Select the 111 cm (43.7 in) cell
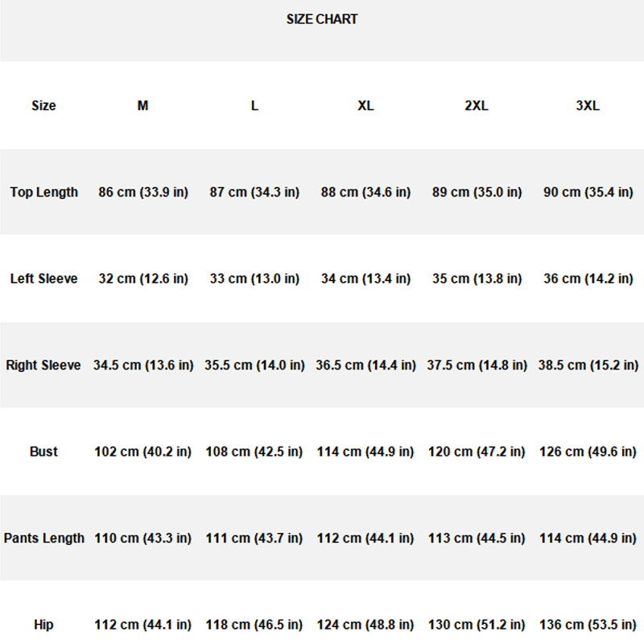644x644 pixels. point(254,538)
